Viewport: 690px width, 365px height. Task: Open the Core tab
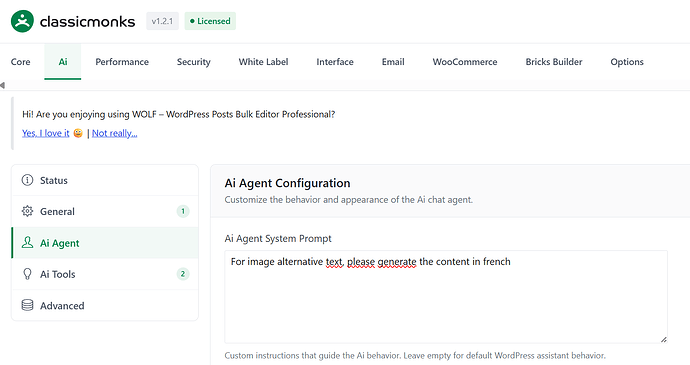[x=21, y=62]
